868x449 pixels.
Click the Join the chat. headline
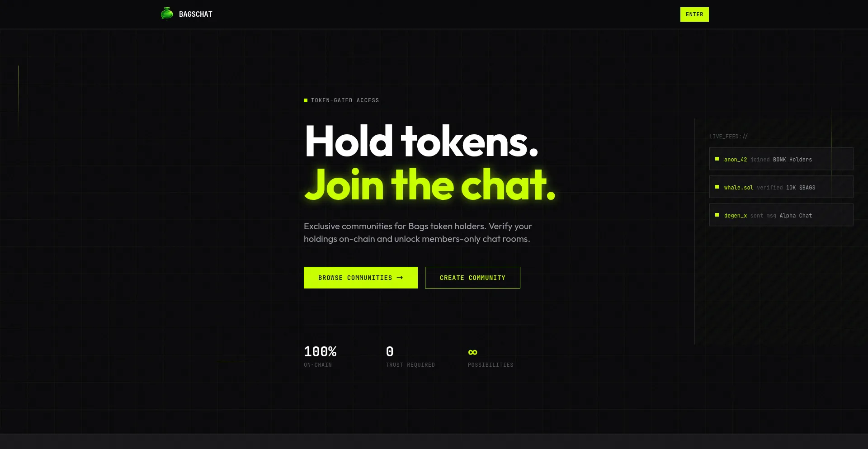[429, 184]
